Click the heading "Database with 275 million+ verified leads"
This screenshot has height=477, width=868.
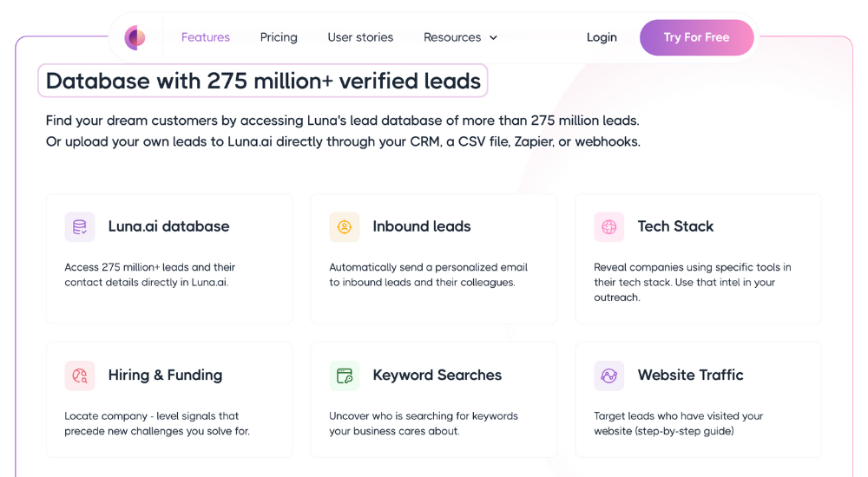[263, 81]
